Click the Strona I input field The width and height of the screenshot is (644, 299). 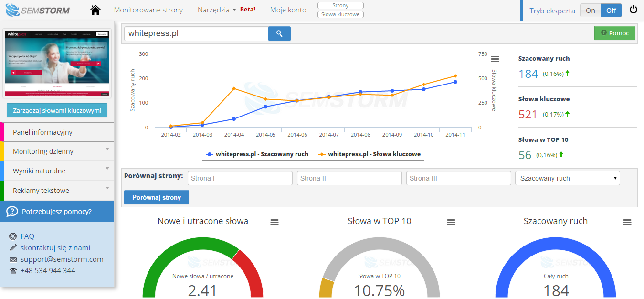pyautogui.click(x=240, y=178)
